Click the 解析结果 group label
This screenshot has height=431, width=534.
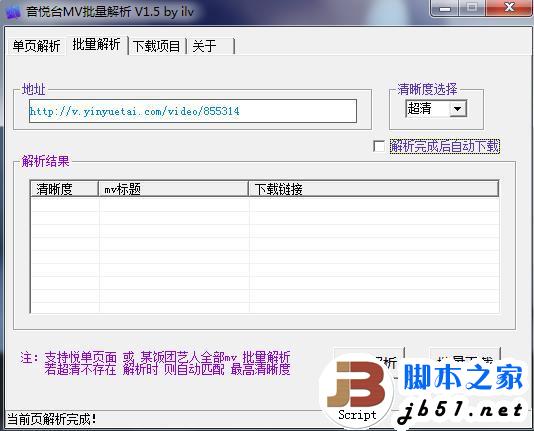pyautogui.click(x=45, y=161)
